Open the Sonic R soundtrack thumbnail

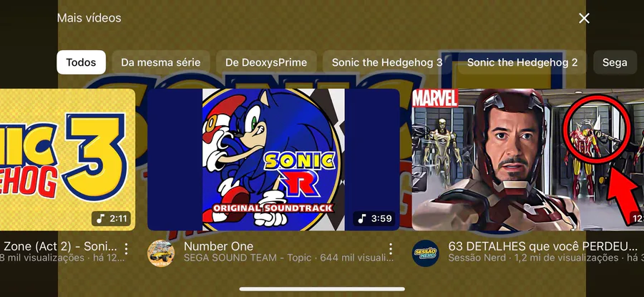coord(273,160)
